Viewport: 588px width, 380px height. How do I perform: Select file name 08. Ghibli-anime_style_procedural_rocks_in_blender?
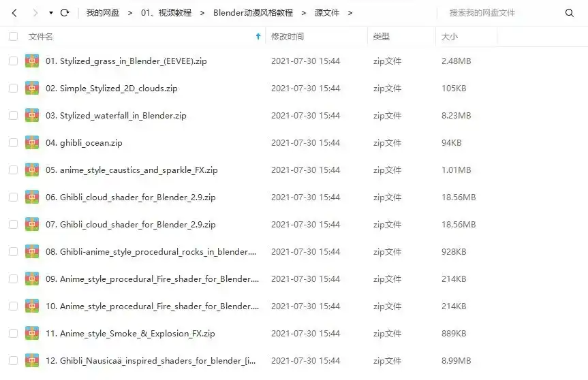(x=151, y=252)
